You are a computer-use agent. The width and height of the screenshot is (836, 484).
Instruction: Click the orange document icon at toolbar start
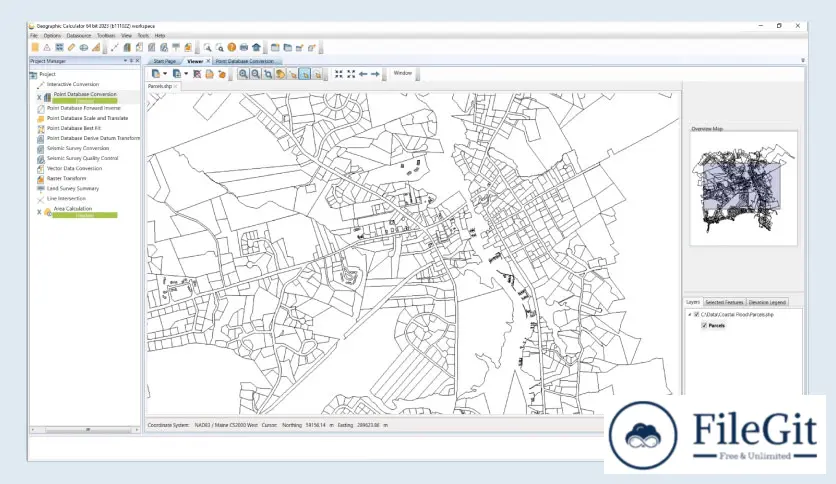pyautogui.click(x=35, y=47)
